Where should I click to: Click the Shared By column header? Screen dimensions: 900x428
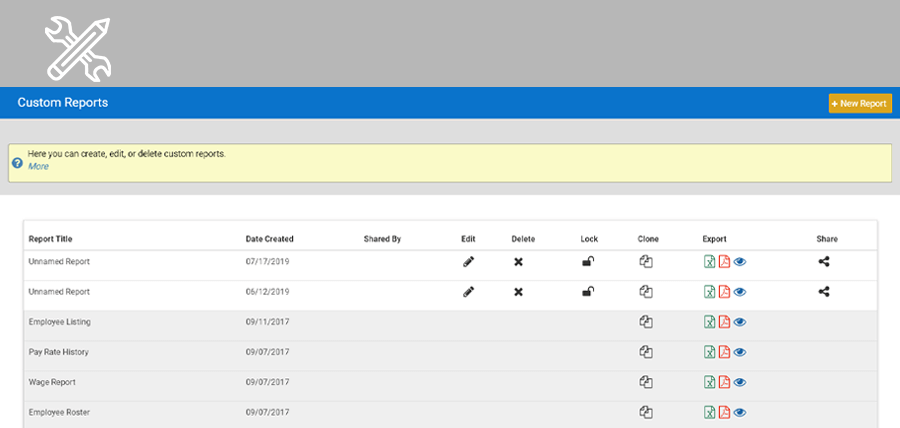(382, 239)
